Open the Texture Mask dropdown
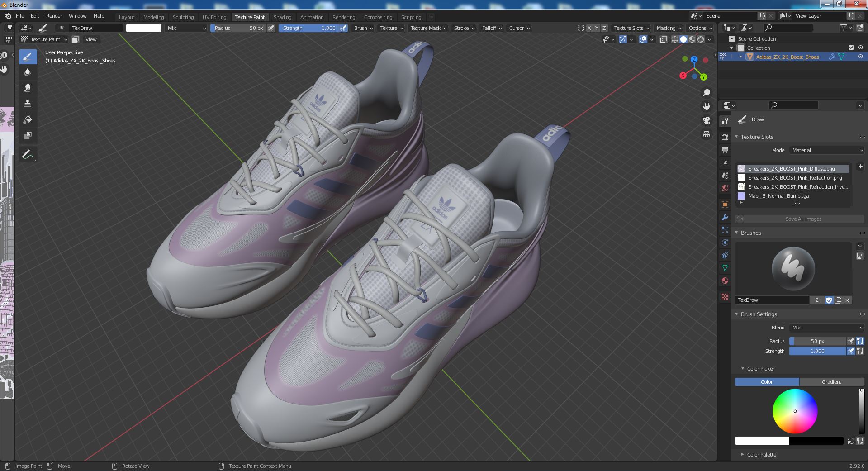 (428, 28)
